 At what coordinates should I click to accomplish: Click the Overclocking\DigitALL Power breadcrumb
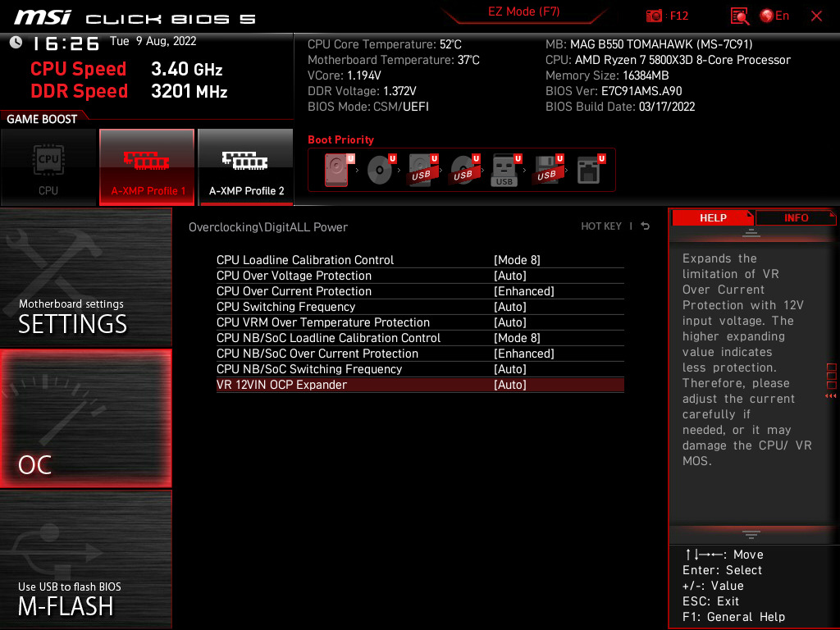coord(268,226)
